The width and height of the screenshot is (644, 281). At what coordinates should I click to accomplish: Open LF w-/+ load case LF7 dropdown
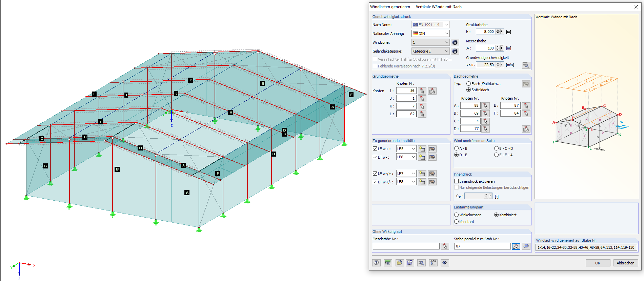pyautogui.click(x=406, y=174)
